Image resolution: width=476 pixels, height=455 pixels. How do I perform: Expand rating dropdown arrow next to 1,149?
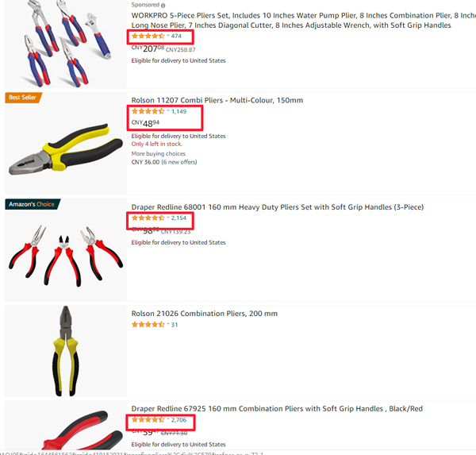pyautogui.click(x=168, y=111)
